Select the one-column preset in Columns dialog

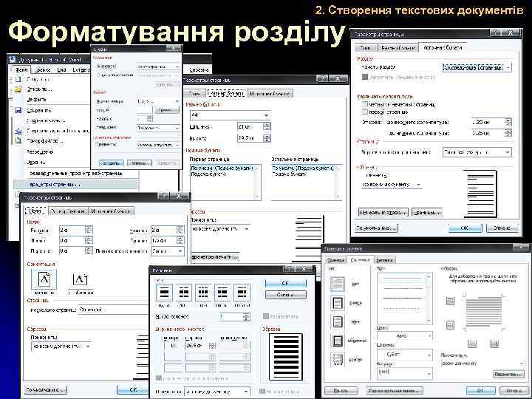164,292
